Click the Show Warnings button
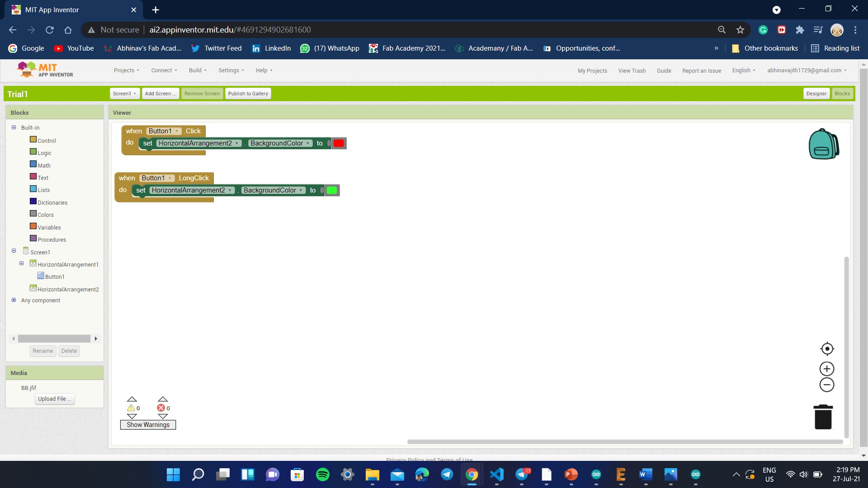Image resolution: width=868 pixels, height=488 pixels. click(148, 425)
